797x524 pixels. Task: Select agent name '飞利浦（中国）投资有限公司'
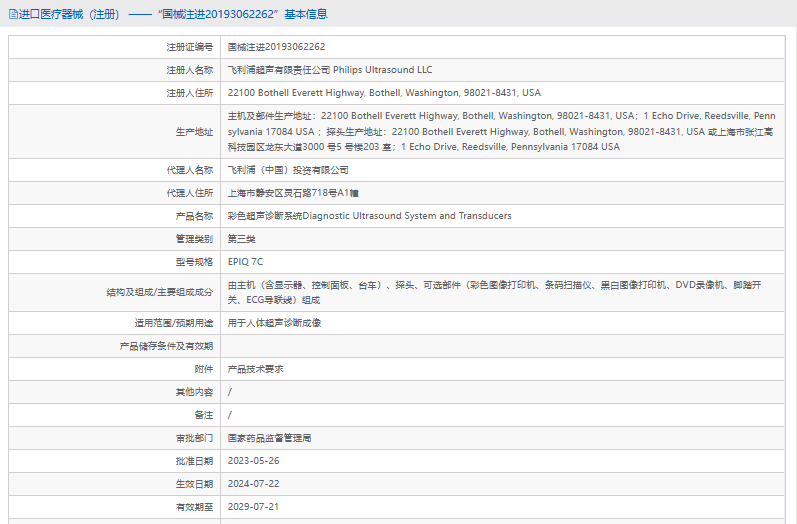pos(288,170)
